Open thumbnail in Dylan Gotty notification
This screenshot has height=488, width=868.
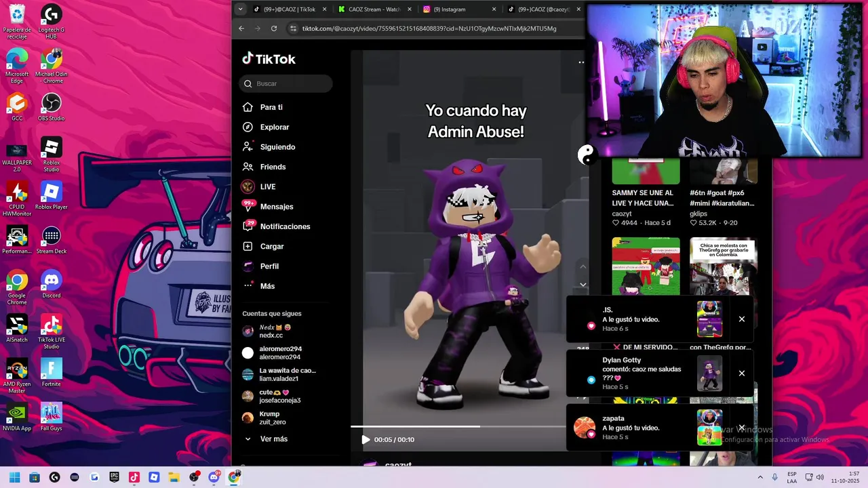click(709, 373)
